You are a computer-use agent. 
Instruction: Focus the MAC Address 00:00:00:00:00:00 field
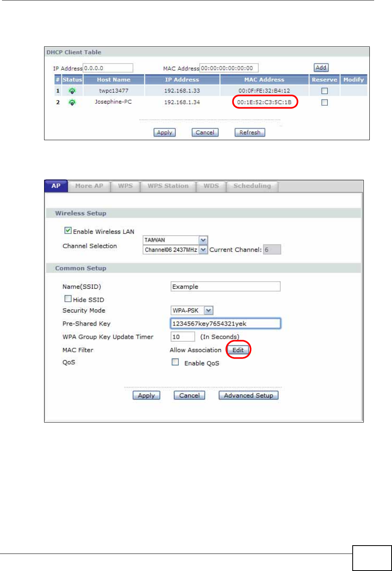pyautogui.click(x=229, y=68)
